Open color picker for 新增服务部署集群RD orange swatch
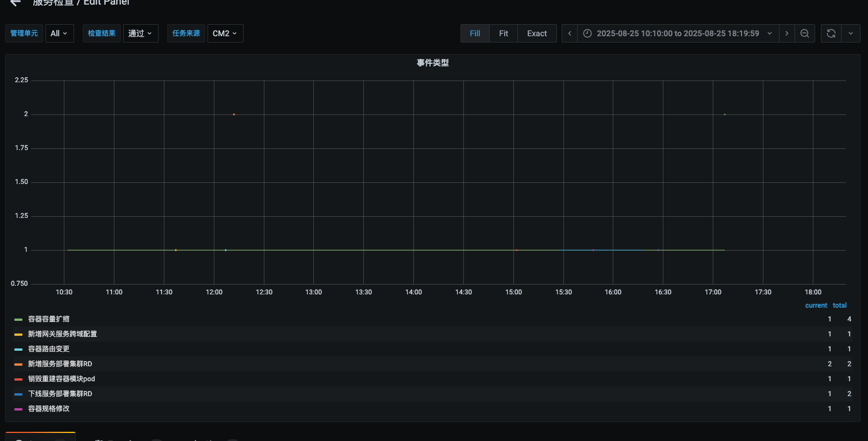The width and height of the screenshot is (868, 441). tap(18, 364)
